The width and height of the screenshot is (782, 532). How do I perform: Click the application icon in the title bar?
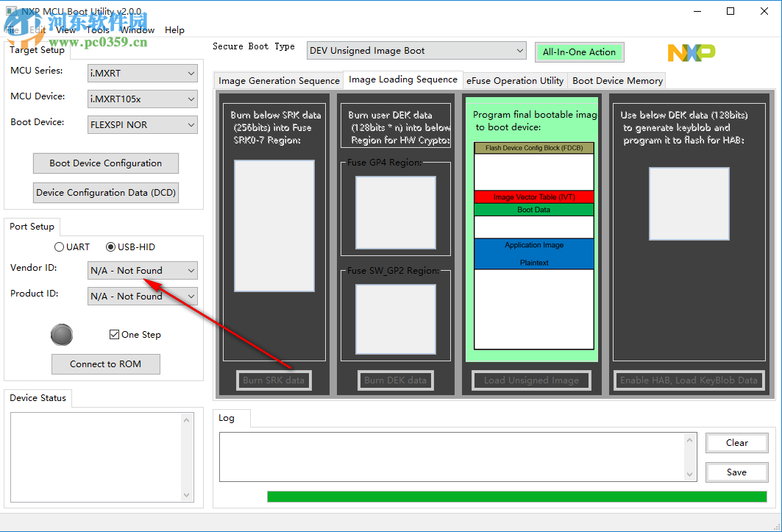tap(10, 10)
